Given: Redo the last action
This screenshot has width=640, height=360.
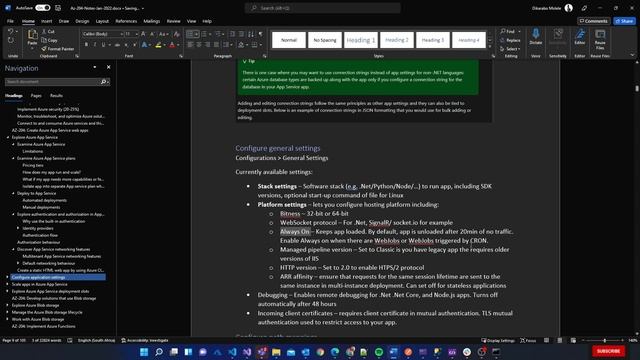Looking at the screenshot, I should pos(11,40).
